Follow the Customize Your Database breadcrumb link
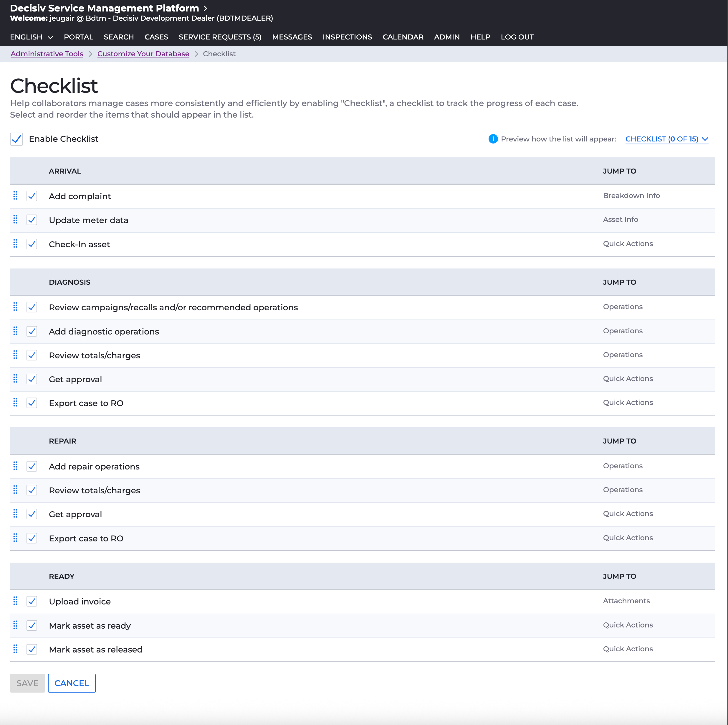Screen dimensions: 728x725 coord(143,54)
